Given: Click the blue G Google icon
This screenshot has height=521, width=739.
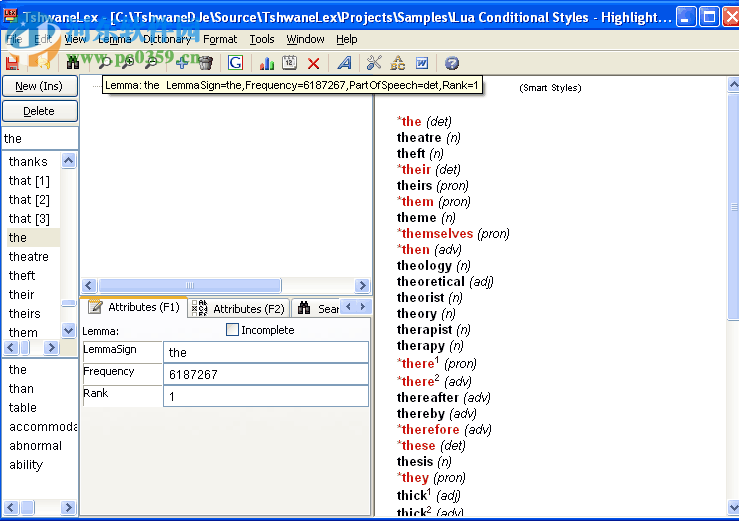Looking at the screenshot, I should coord(236,62).
